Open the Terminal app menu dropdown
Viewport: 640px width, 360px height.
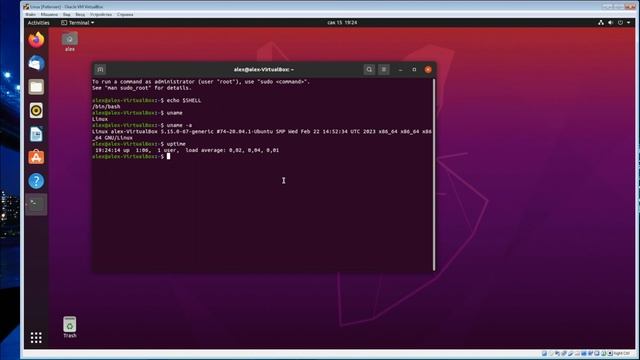tap(78, 23)
